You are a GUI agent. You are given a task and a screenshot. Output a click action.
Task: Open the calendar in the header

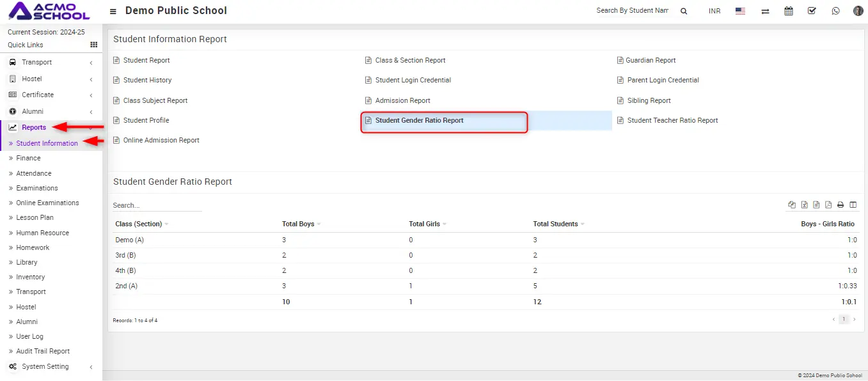coord(788,11)
